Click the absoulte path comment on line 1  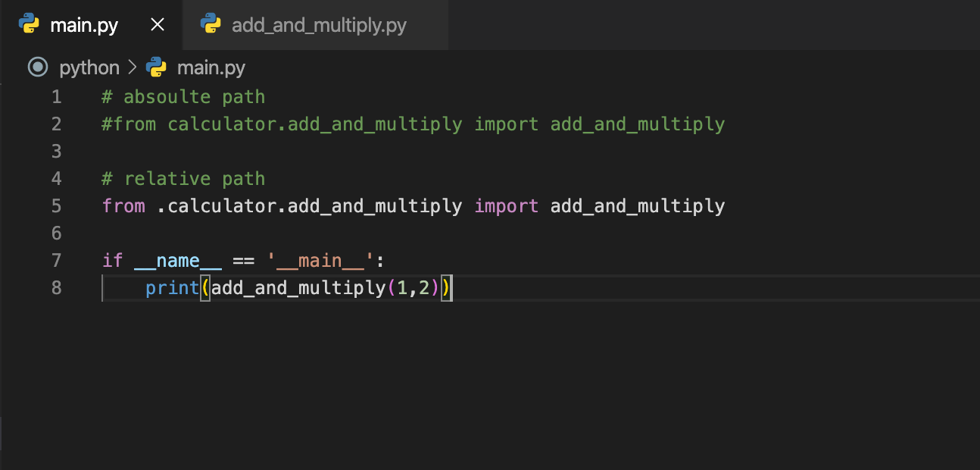tap(182, 96)
